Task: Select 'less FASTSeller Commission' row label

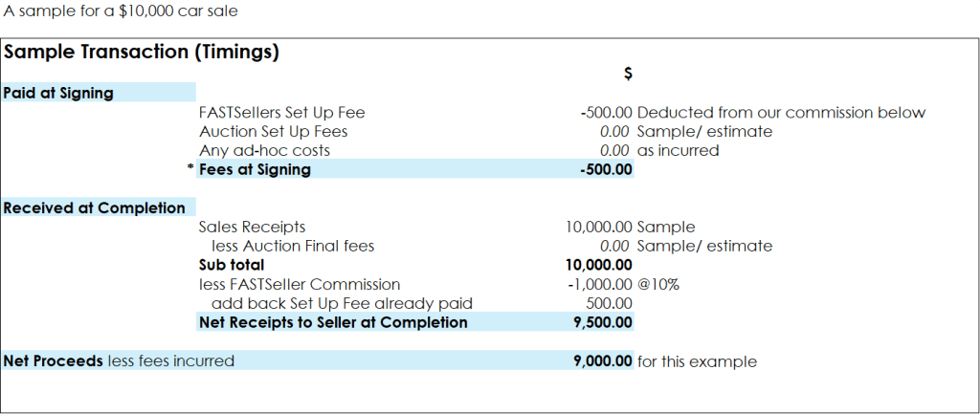Action: point(300,284)
